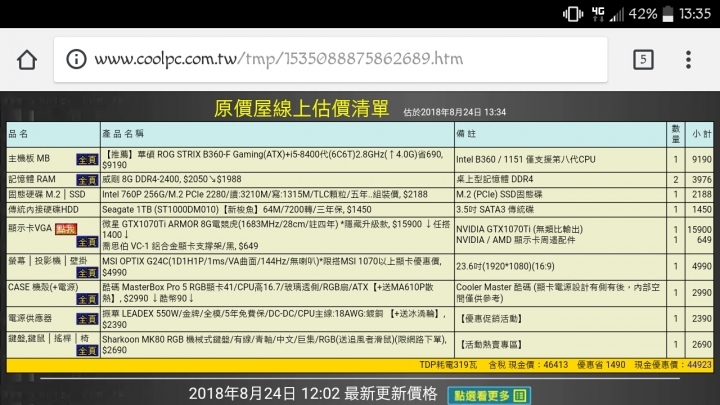Click 全頁 button in 主機板 MB row

tap(87, 159)
